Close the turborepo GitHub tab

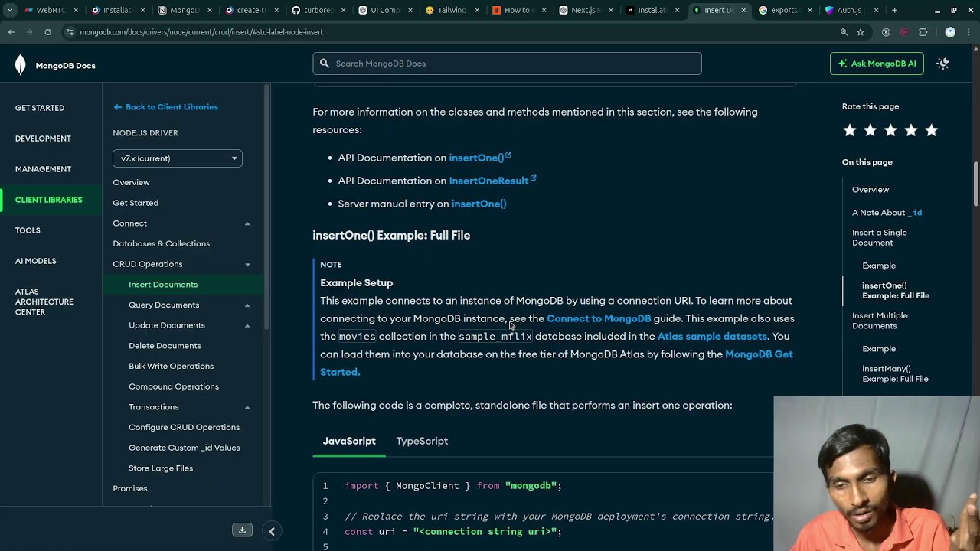(x=343, y=11)
